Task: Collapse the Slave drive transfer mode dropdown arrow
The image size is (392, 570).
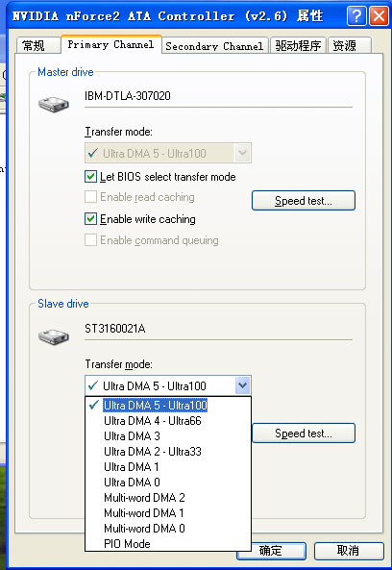Action: tap(242, 385)
